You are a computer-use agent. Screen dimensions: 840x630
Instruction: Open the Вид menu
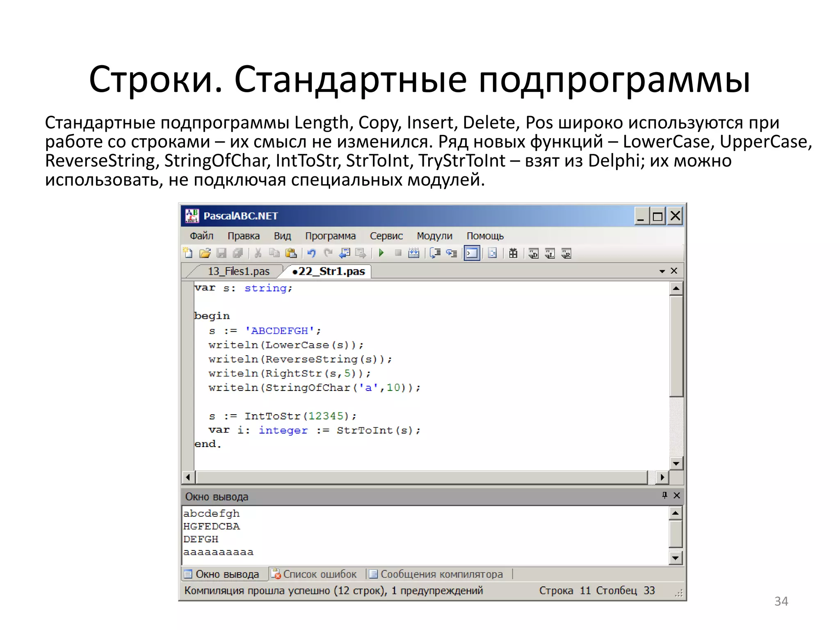click(x=282, y=236)
